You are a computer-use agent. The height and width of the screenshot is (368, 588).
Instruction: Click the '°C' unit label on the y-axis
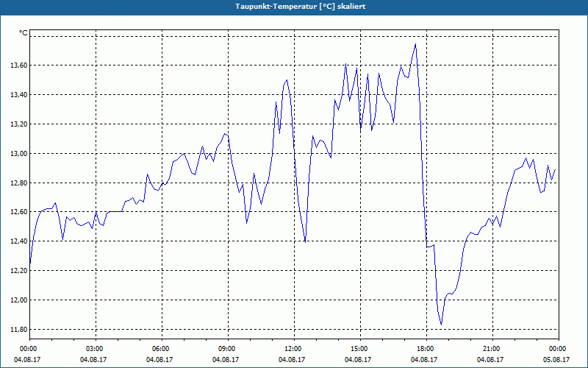click(x=24, y=33)
